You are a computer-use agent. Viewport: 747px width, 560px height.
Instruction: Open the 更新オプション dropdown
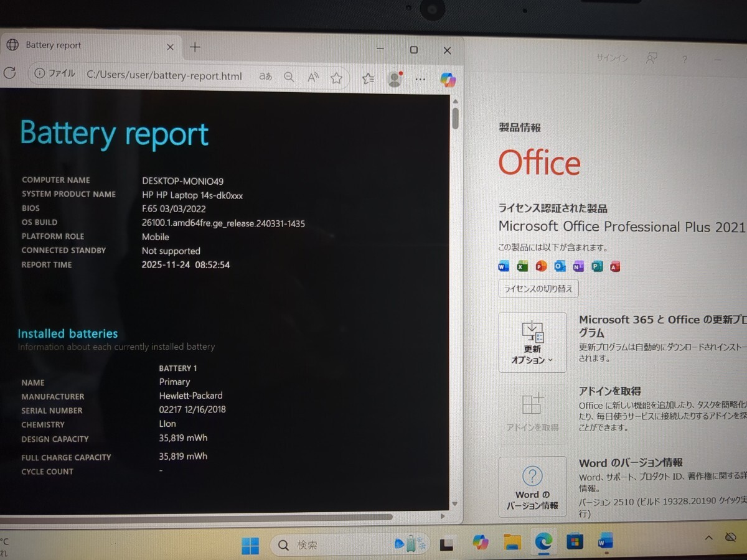click(x=532, y=342)
